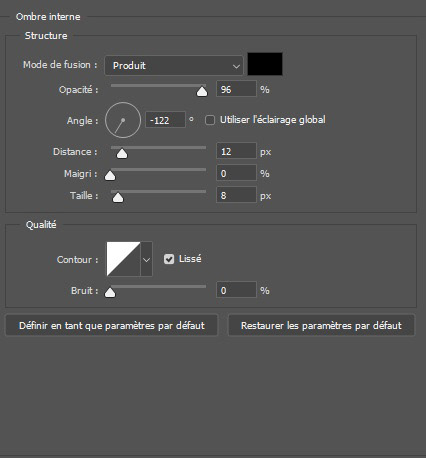Click the Opacité value field
The width and height of the screenshot is (426, 458).
coord(236,89)
